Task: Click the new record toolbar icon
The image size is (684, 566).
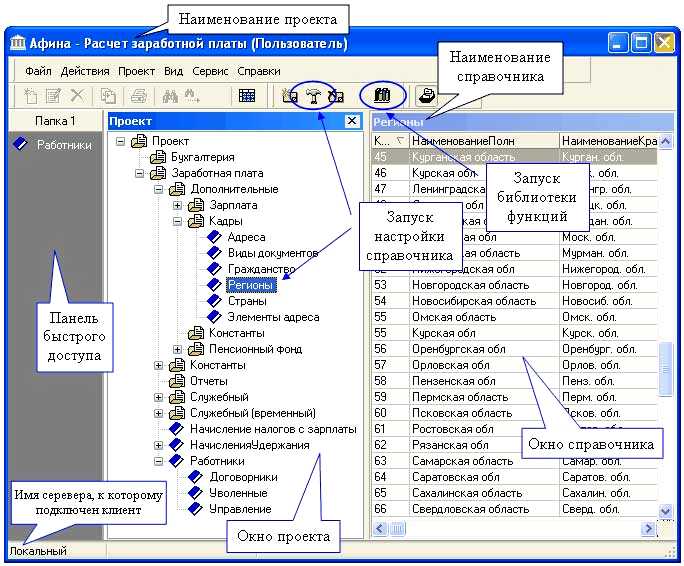Action: tap(30, 96)
